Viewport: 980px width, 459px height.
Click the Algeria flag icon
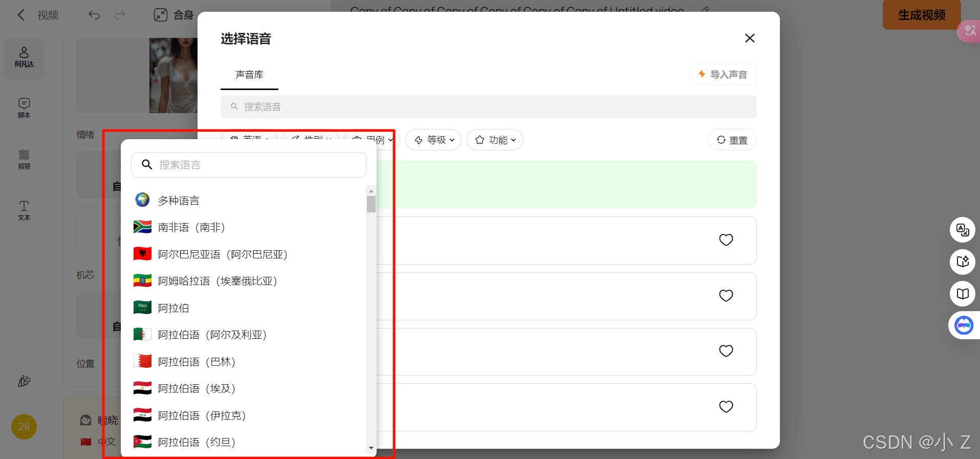point(142,334)
